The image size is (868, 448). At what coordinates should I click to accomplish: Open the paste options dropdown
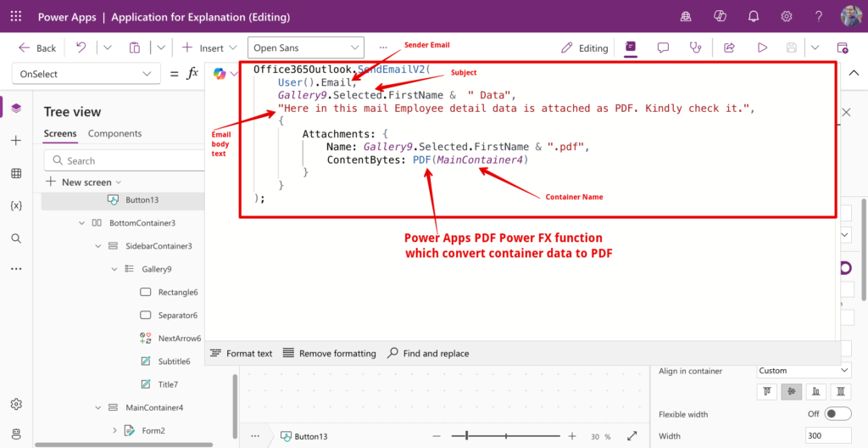pos(160,48)
